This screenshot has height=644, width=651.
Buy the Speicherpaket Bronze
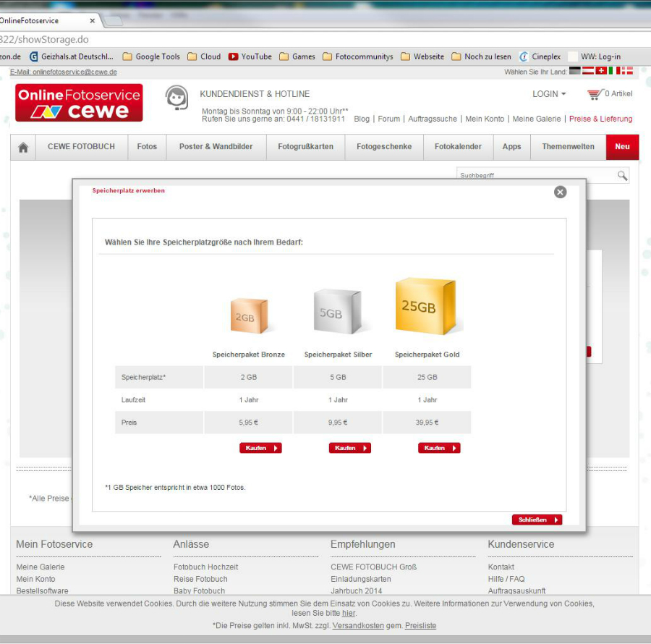pyautogui.click(x=260, y=448)
